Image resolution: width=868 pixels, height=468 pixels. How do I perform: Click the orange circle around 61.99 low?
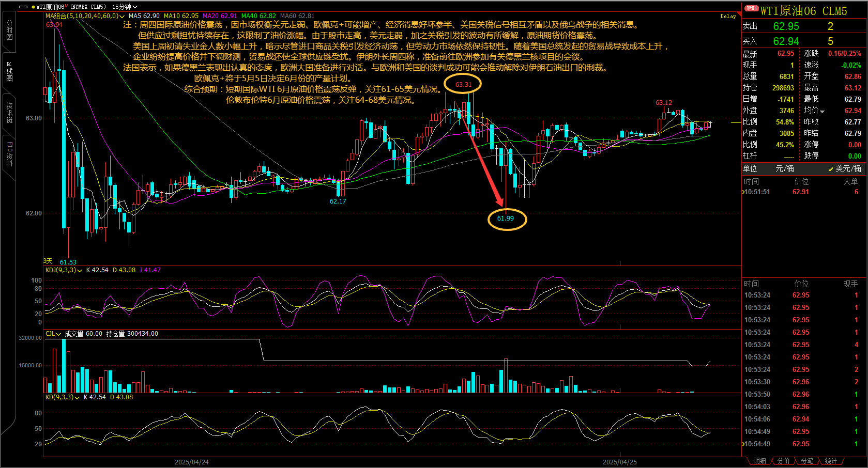[x=507, y=219]
